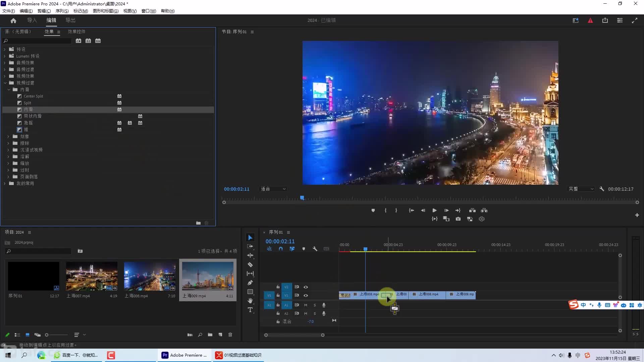The width and height of the screenshot is (644, 362).
Task: Export frame with the camera icon
Action: pyautogui.click(x=458, y=219)
